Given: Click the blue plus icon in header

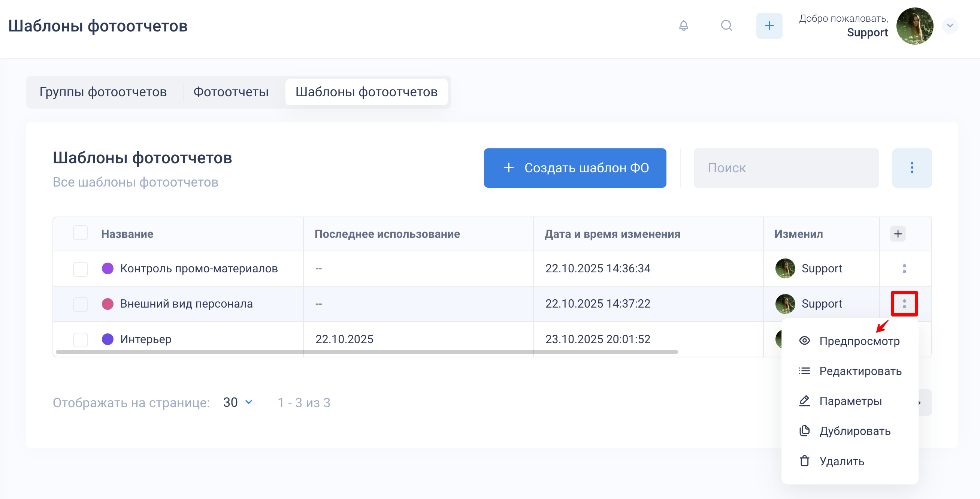Looking at the screenshot, I should click(769, 25).
